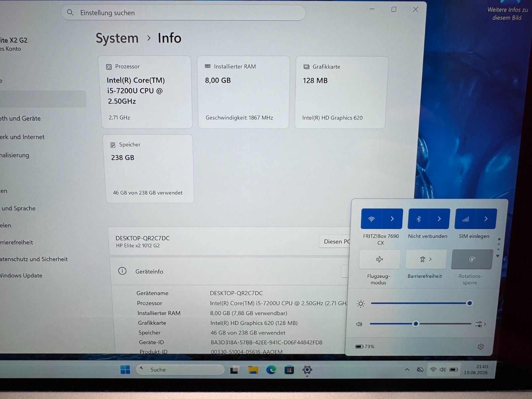Open Datenschutz und Sicherheit settings
The image size is (532, 399).
click(34, 259)
